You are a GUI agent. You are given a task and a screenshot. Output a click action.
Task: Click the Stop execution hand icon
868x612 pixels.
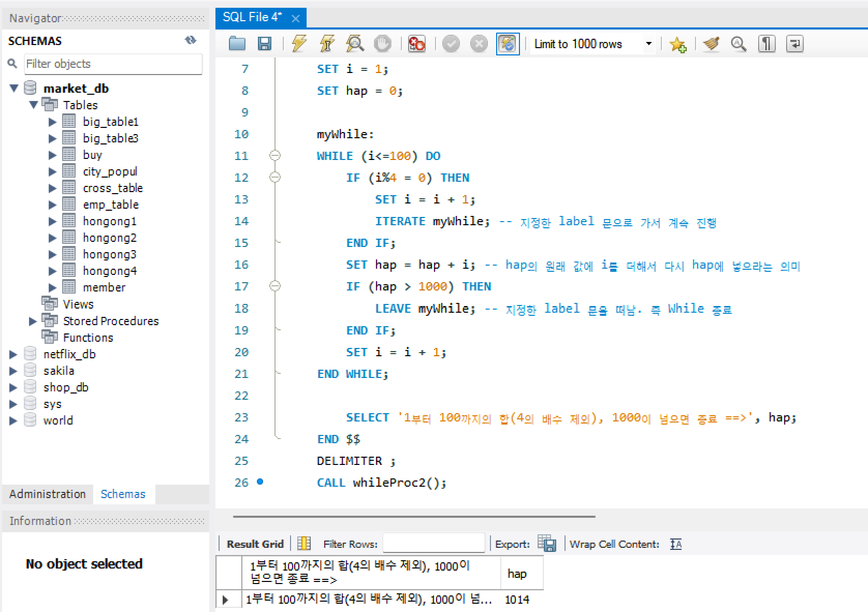(x=383, y=44)
